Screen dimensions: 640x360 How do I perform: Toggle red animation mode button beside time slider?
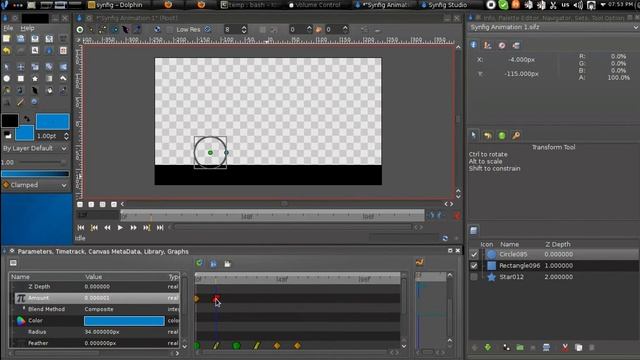point(457,216)
